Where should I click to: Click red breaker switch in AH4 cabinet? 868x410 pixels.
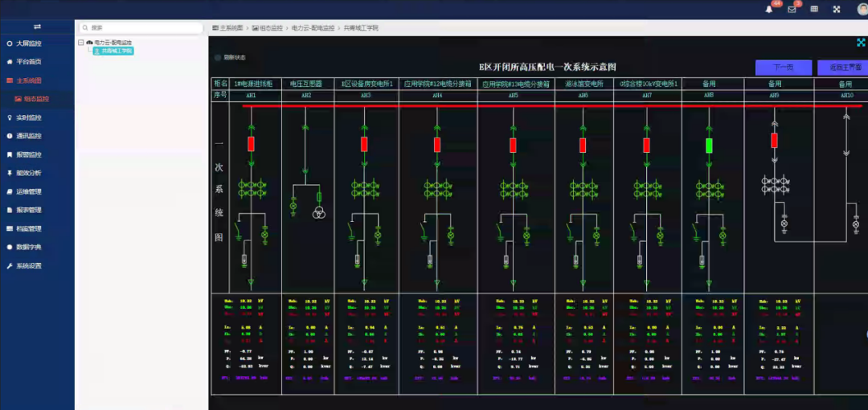tap(437, 146)
